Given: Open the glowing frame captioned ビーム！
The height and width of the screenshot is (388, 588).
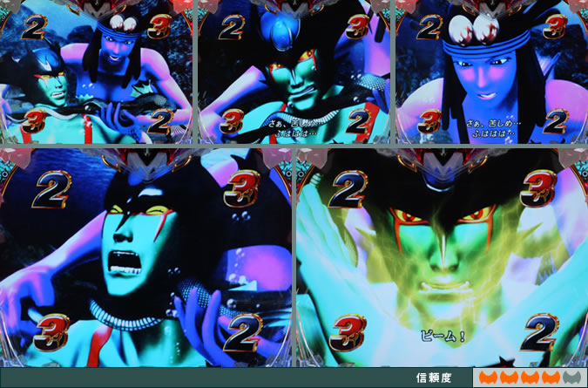Looking at the screenshot, I should (x=443, y=257).
